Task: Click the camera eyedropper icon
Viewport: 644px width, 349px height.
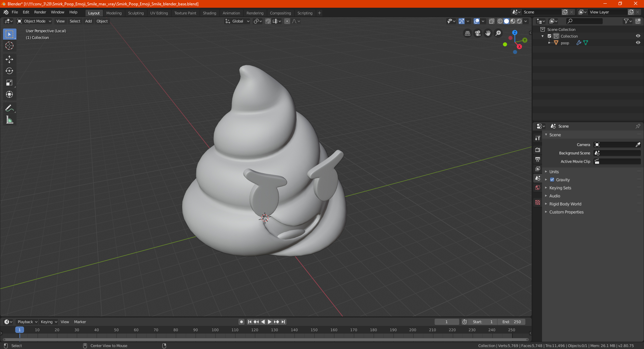Action: coord(638,145)
